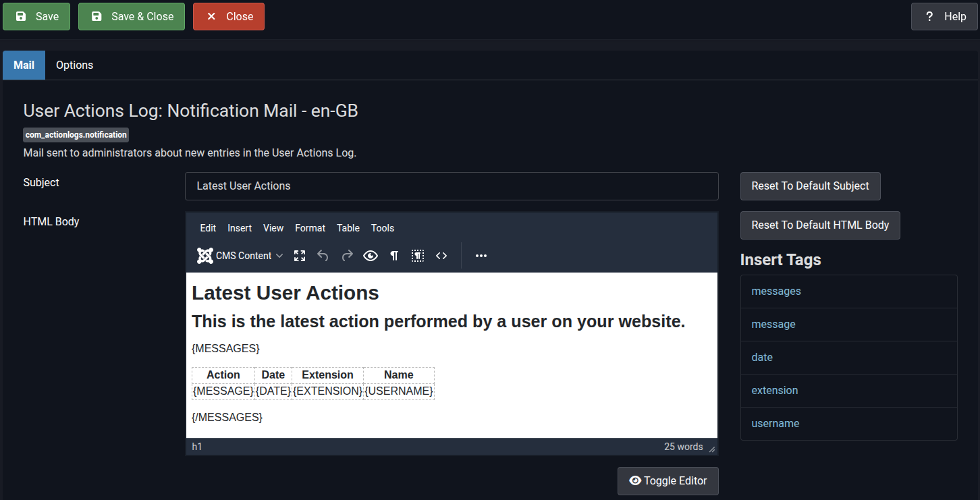Click the Undo icon in the editor toolbar
Screen dimensions: 980x500
(x=323, y=256)
